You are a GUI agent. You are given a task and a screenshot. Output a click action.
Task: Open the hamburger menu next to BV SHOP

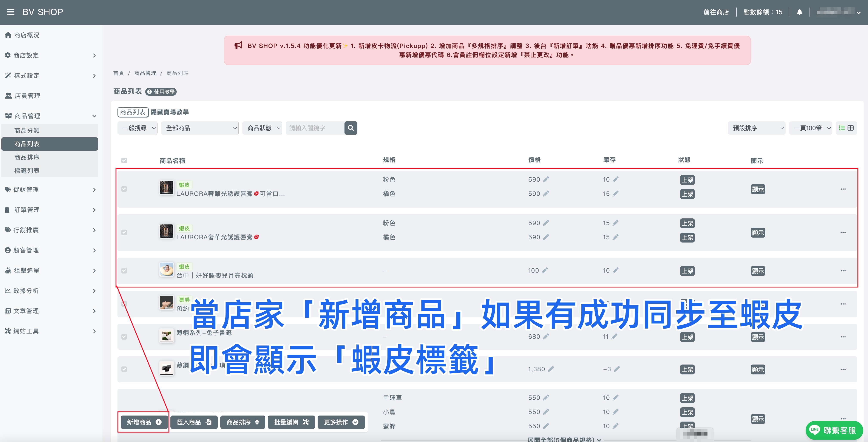tap(11, 12)
